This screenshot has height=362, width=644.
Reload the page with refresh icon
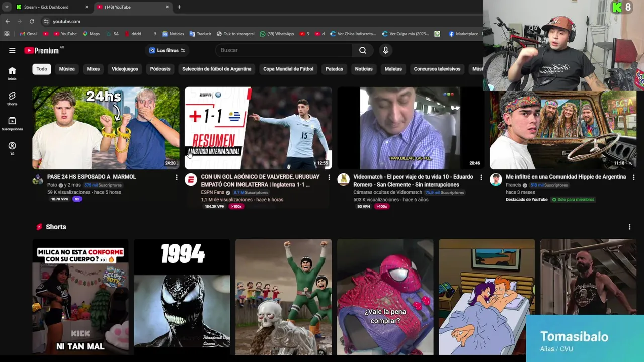click(32, 21)
